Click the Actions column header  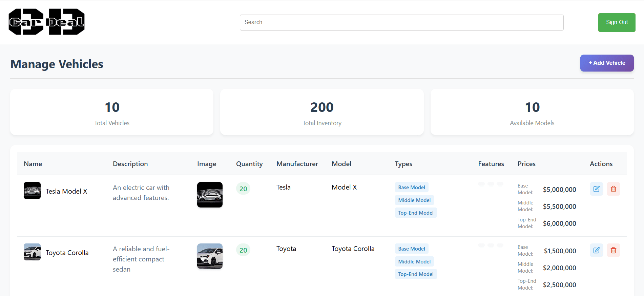pyautogui.click(x=601, y=164)
